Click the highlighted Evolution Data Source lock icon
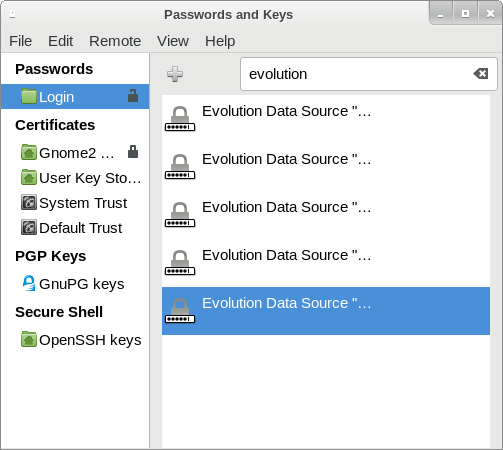The width and height of the screenshot is (503, 450). pyautogui.click(x=180, y=311)
